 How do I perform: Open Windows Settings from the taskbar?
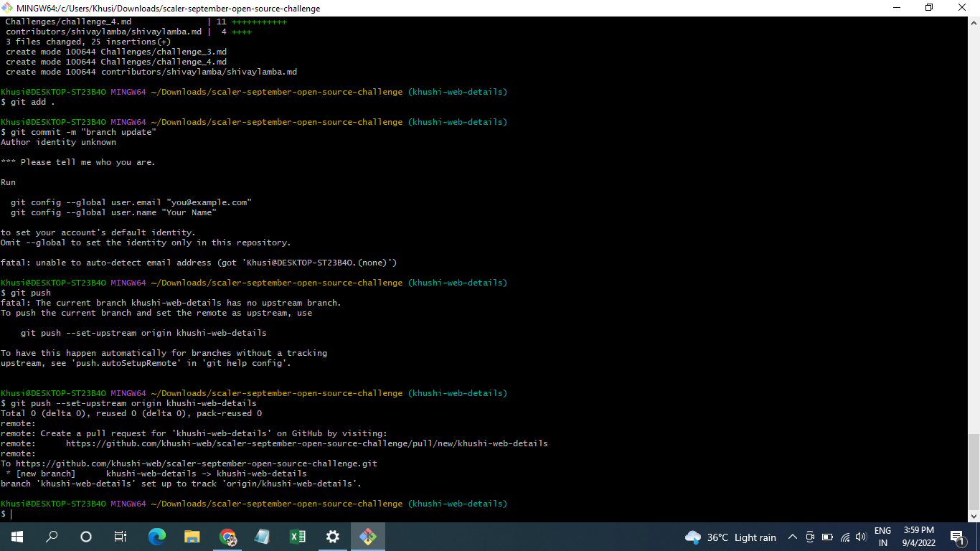[331, 536]
